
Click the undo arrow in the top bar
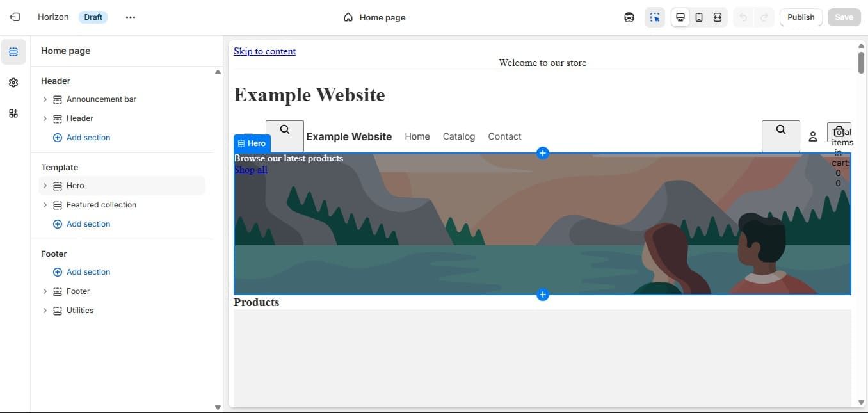(743, 17)
